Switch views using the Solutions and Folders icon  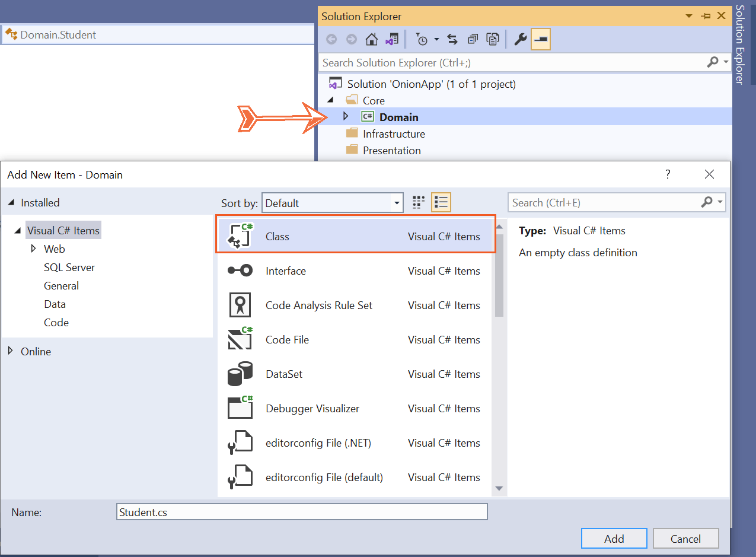point(391,40)
